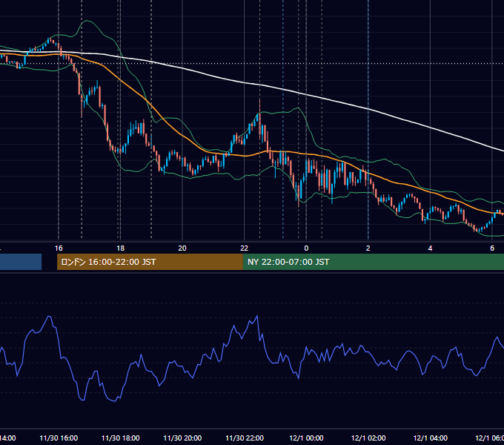Click the NY 22:00-07:00 JST session bar

pyautogui.click(x=373, y=262)
